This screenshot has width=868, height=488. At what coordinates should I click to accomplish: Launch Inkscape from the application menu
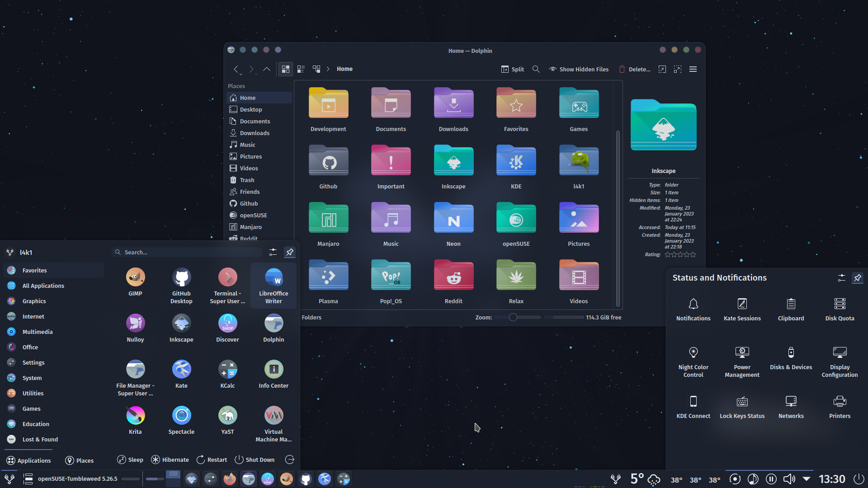(x=181, y=328)
